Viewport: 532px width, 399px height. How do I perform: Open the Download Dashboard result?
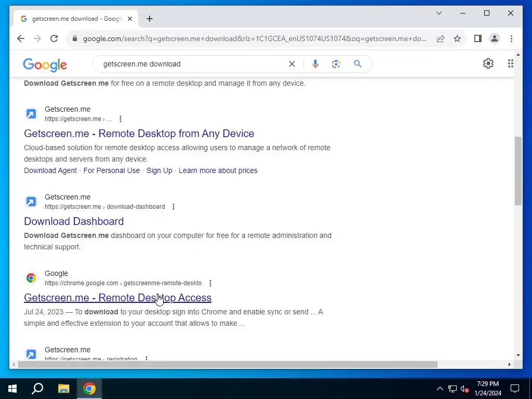[x=74, y=221]
